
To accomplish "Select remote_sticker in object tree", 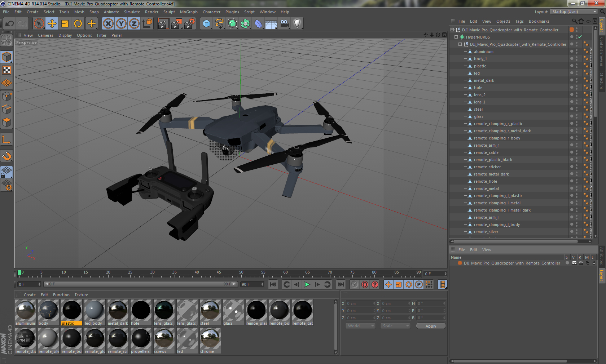I will [x=487, y=167].
